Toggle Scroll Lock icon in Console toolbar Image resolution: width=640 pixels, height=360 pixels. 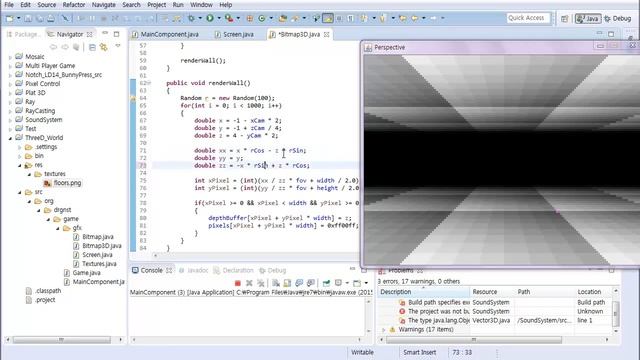click(x=287, y=283)
